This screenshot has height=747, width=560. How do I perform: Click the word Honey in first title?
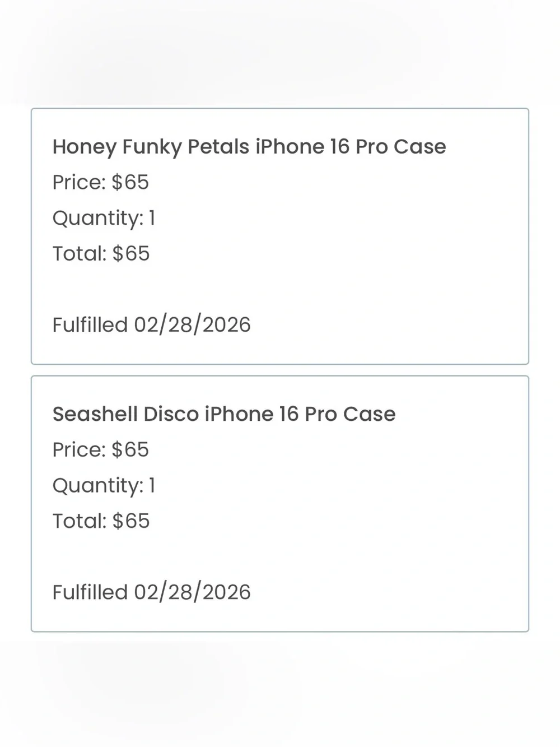point(85,147)
